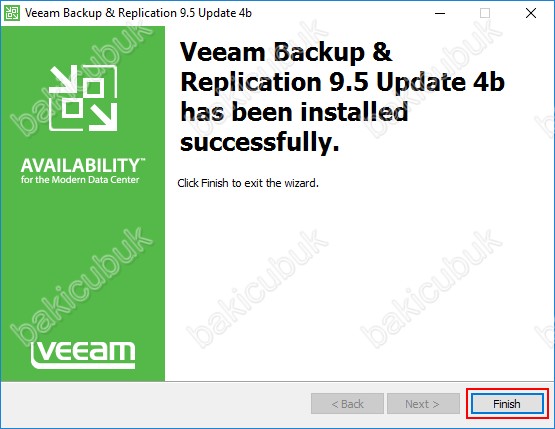Click the disabled maximize window button
The image size is (555, 429).
click(x=485, y=13)
